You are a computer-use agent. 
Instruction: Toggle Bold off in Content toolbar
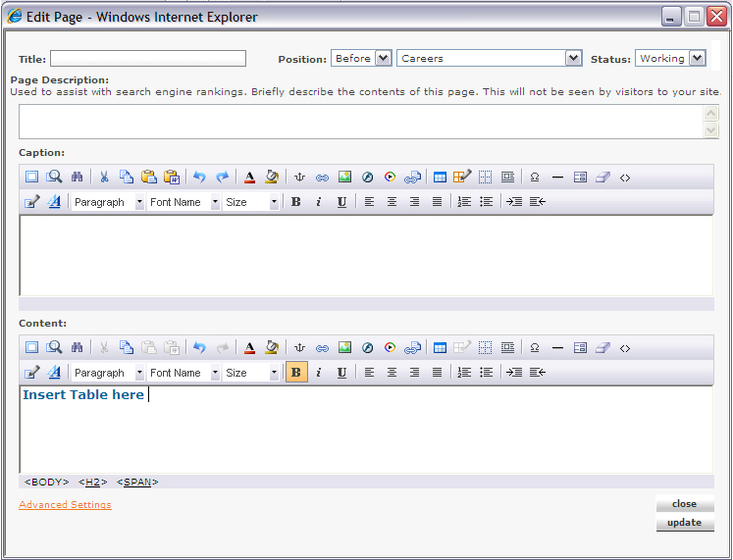tap(296, 372)
